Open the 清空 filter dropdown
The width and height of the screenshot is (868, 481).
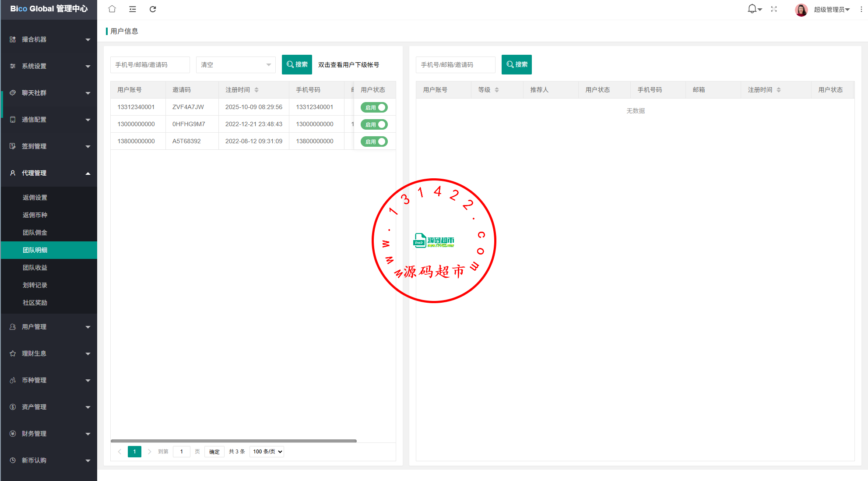235,65
